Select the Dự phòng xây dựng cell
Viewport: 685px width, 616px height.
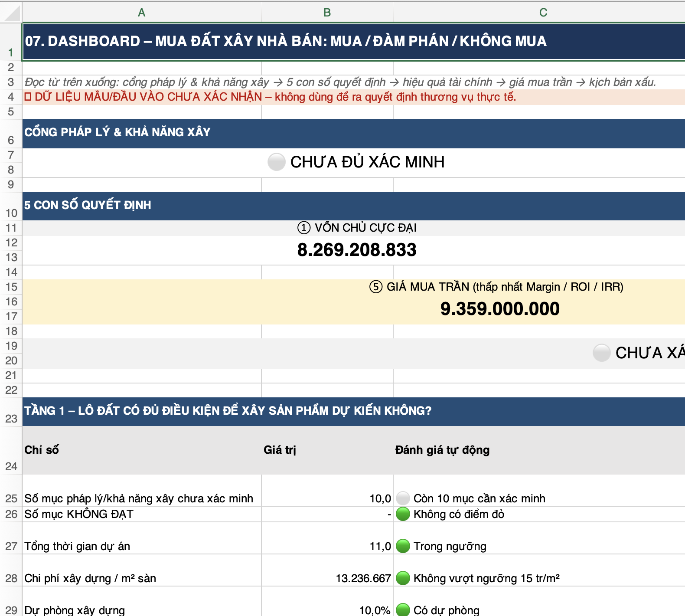click(142, 602)
